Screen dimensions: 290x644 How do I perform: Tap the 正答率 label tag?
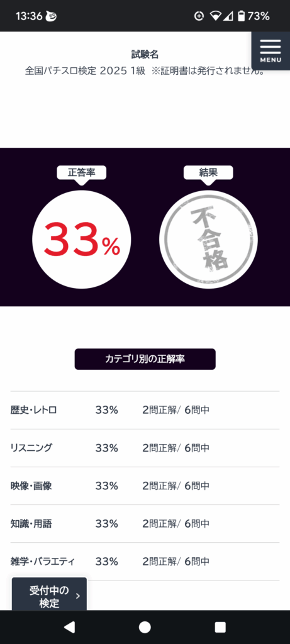click(x=81, y=173)
